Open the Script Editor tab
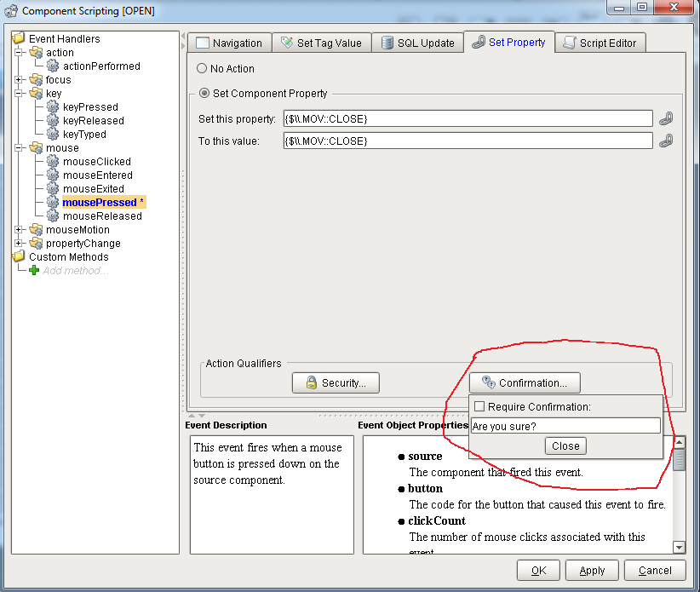The width and height of the screenshot is (700, 592). pos(600,43)
